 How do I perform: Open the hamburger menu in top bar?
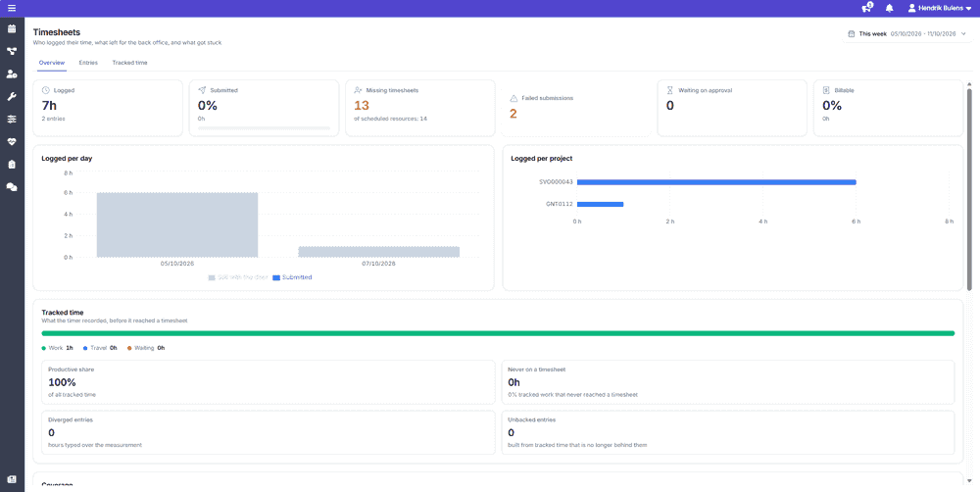point(12,8)
